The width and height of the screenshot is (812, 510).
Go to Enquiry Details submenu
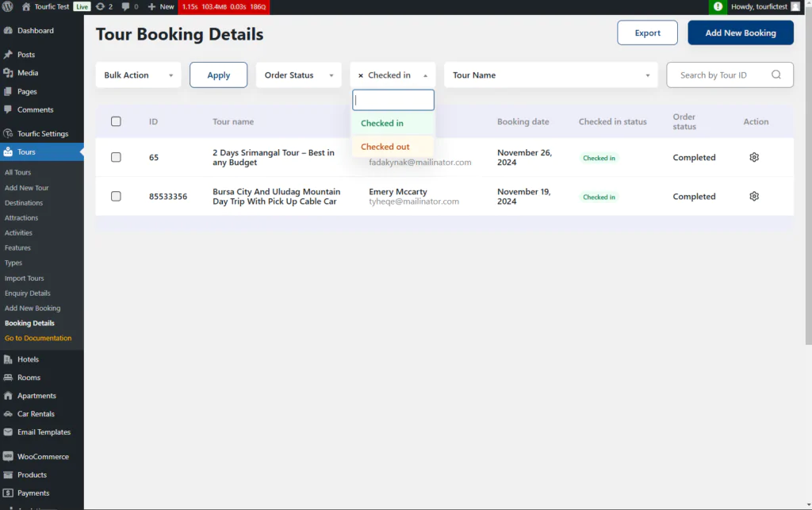click(28, 293)
